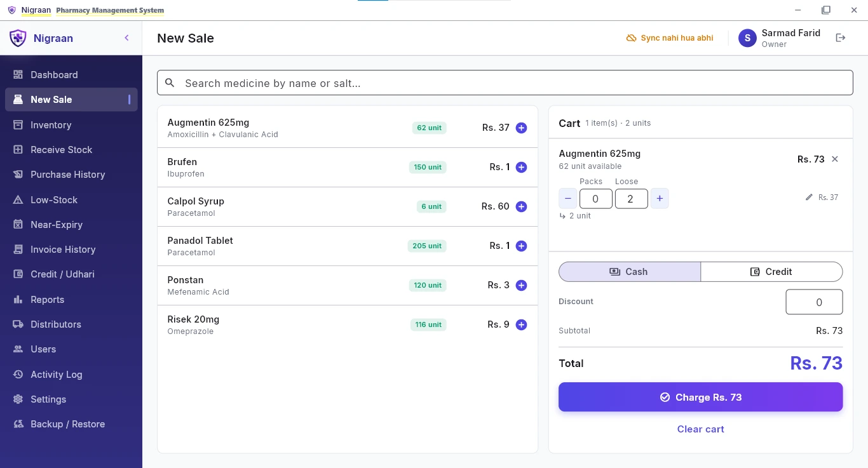
Task: Click the Charge Rs. 73 button
Action: pyautogui.click(x=701, y=398)
